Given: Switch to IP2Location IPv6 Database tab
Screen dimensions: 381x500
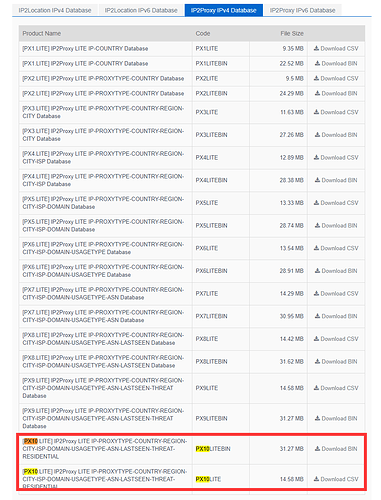Looking at the screenshot, I should (141, 10).
